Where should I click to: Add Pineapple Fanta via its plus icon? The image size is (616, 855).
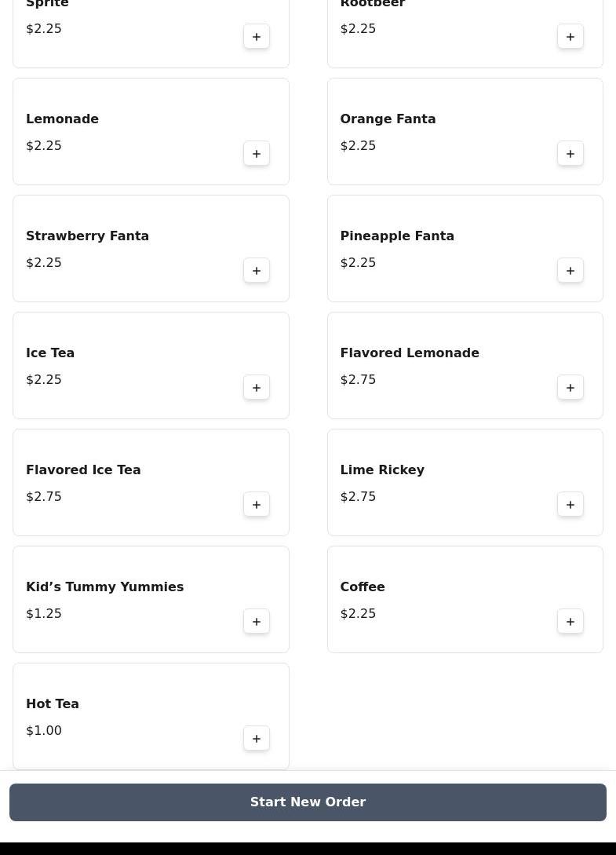tap(570, 271)
